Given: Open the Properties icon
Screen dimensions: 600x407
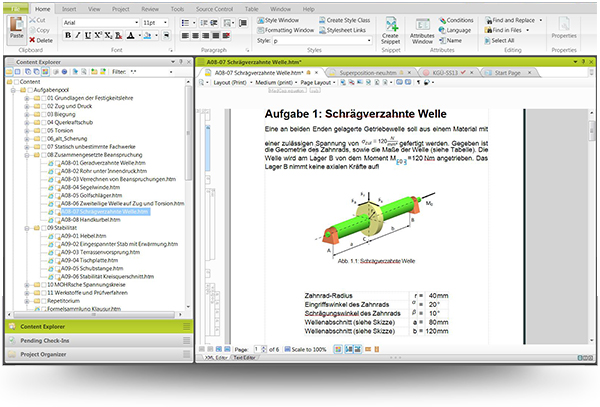Looking at the screenshot, I should (564, 24).
